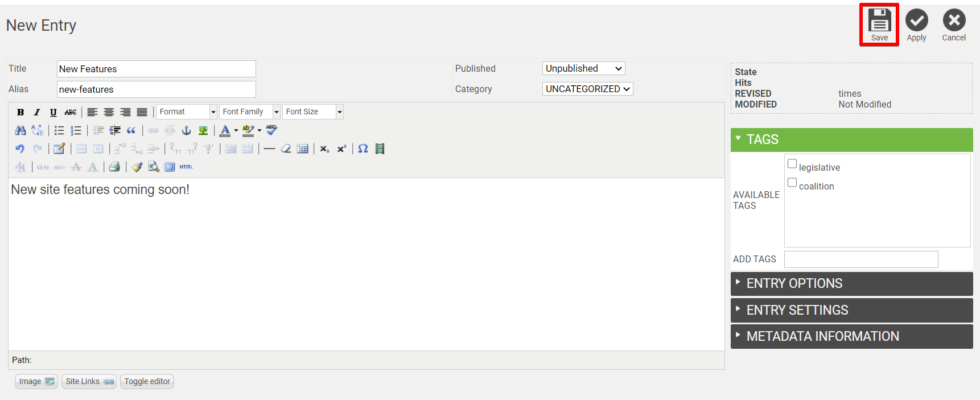Expand the ENTRY SETTINGS panel
Viewport: 980px width, 400px height.
851,310
